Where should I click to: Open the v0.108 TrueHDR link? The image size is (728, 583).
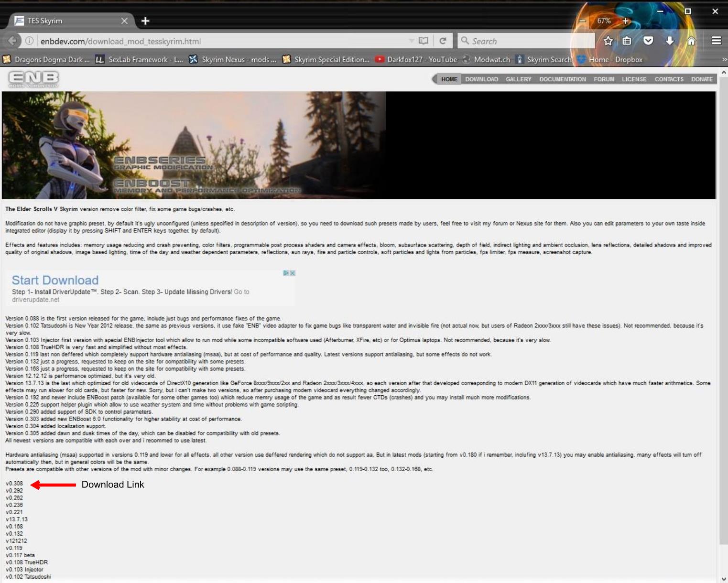click(x=27, y=562)
